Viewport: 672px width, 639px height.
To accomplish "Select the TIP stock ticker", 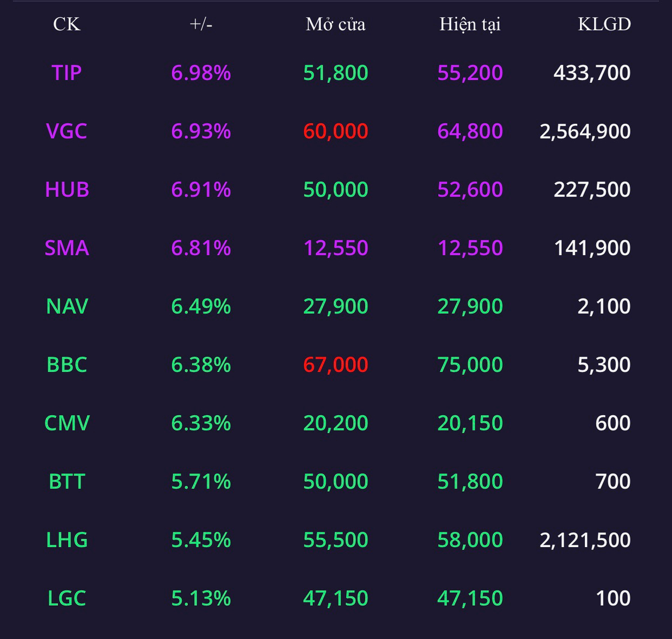I will pos(66,73).
